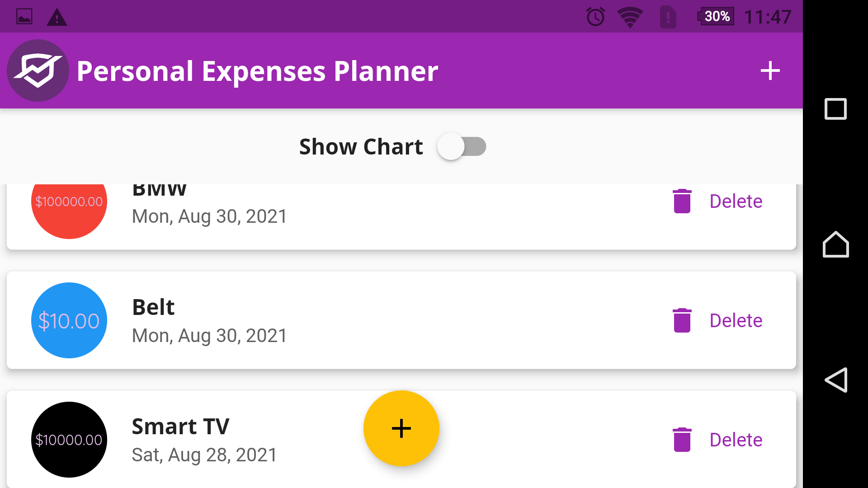Tap the trash icon next to Smart TV
The width and height of the screenshot is (868, 488).
[x=682, y=439]
